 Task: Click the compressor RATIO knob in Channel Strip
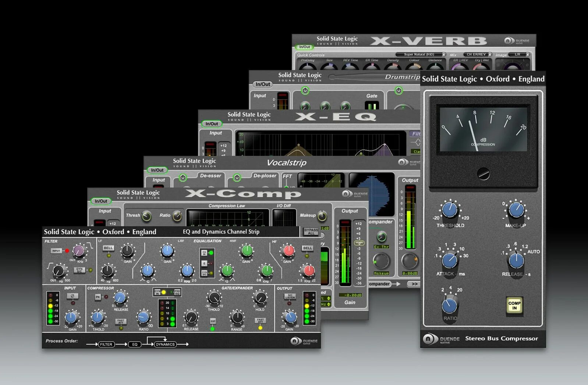[143, 318]
